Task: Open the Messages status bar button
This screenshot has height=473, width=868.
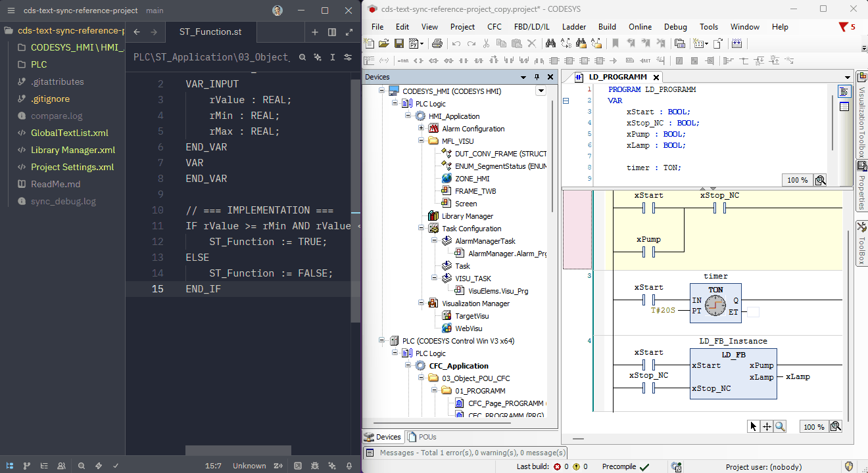Action: (464, 453)
